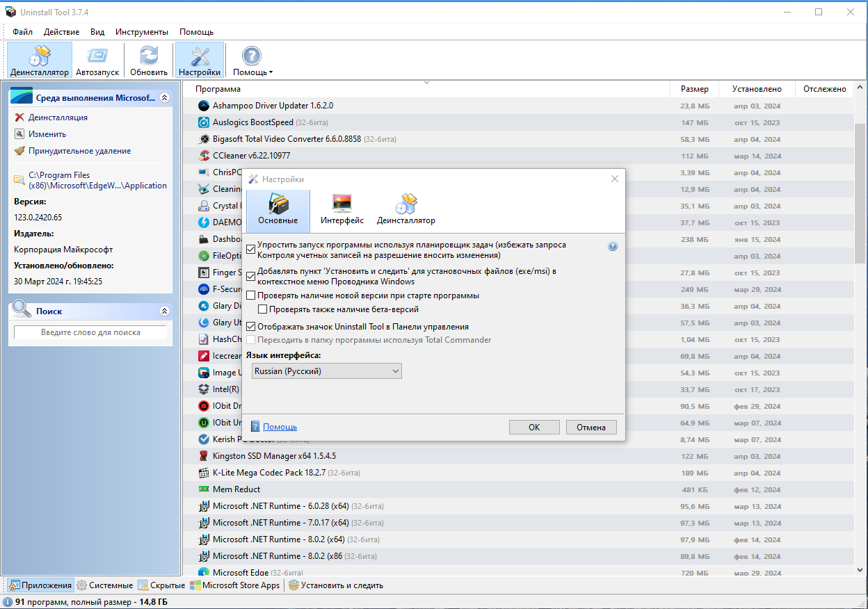Select Microsoft .NET Runtime 6.0.28 icon
Viewport: 868px width, 609px height.
coord(204,506)
